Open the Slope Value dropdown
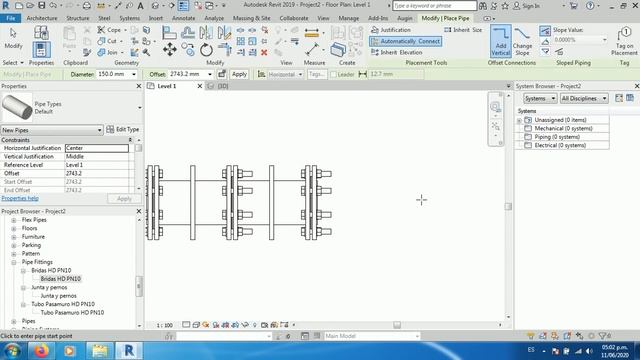Screen dimensions: 640x360 [x=604, y=40]
